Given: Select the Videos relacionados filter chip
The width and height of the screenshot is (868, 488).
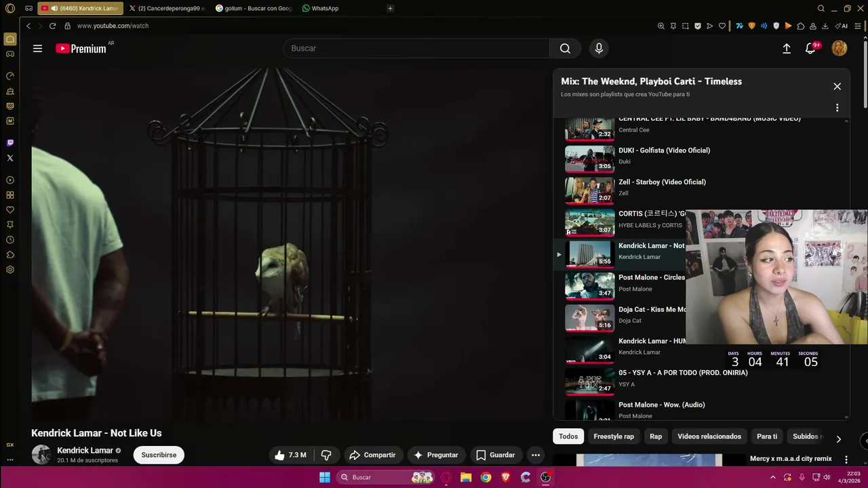Looking at the screenshot, I should click(709, 436).
